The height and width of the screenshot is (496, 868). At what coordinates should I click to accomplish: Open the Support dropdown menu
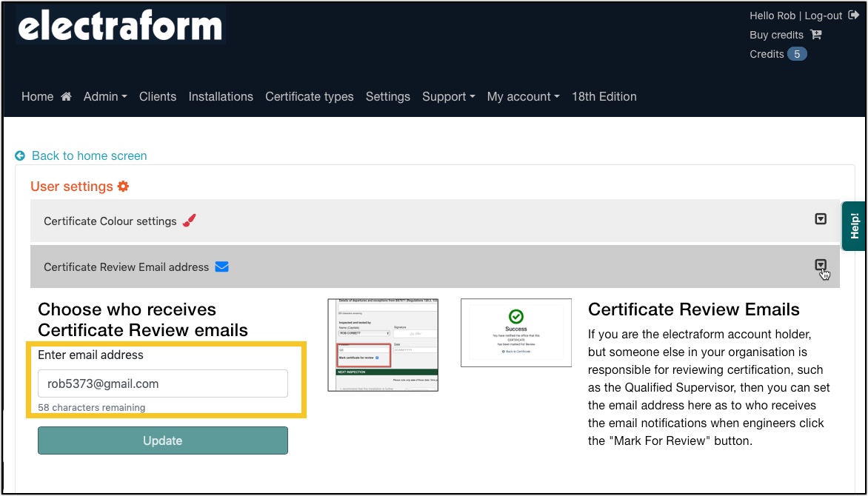tap(448, 96)
